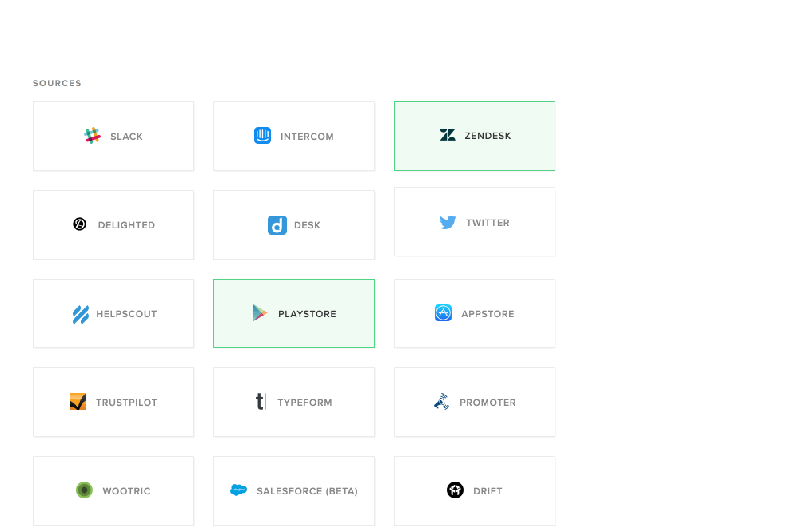Connect the WOOTRIC source label
The width and height of the screenshot is (788, 532).
(126, 491)
